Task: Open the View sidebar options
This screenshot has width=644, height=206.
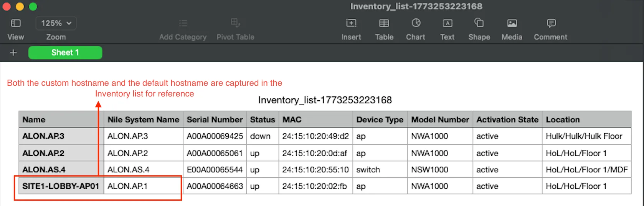Action: click(16, 23)
